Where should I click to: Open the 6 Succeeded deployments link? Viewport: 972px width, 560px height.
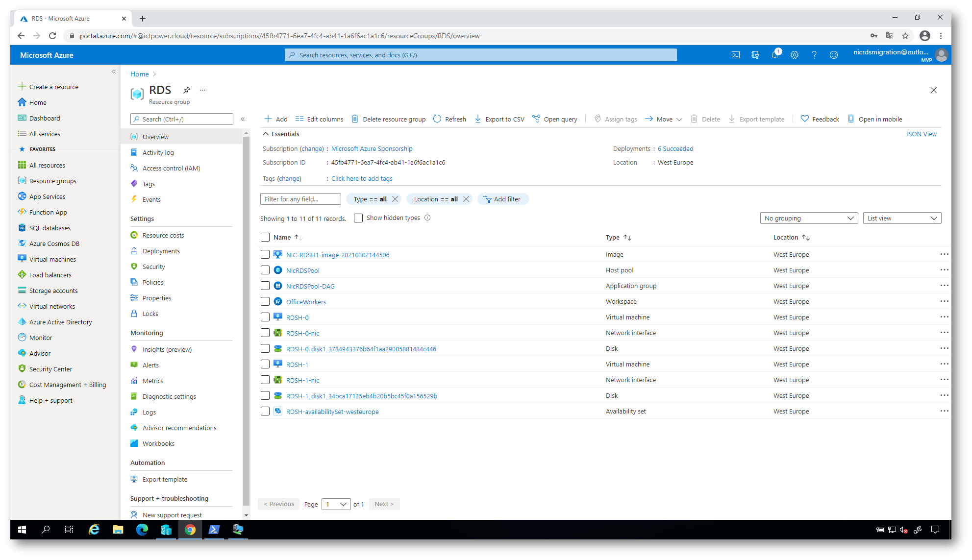click(x=675, y=148)
